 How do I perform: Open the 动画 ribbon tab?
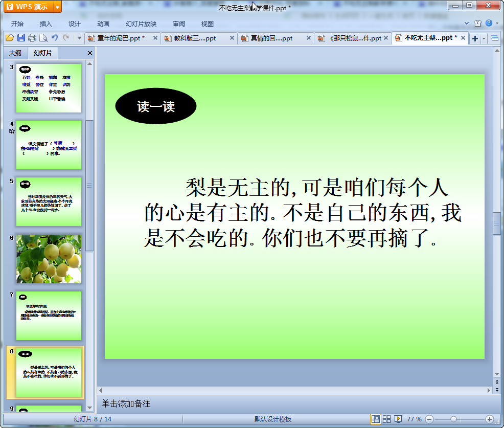click(103, 24)
